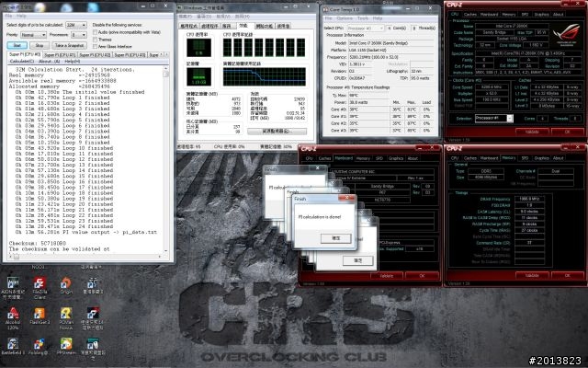The height and width of the screenshot is (368, 588).
Task: Open the Processor #1 selection dropdown in CPU-Z
Action: [x=493, y=119]
